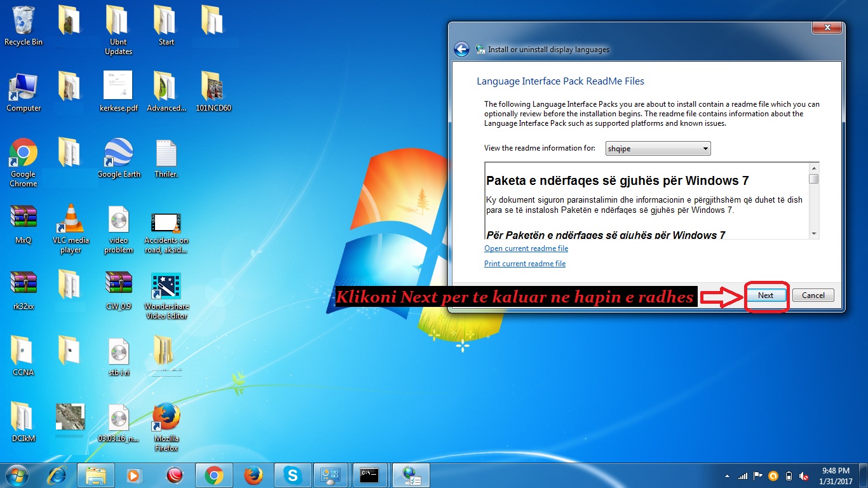Select the VLC media player shortcut
This screenshot has width=868, height=488.
pyautogui.click(x=71, y=229)
